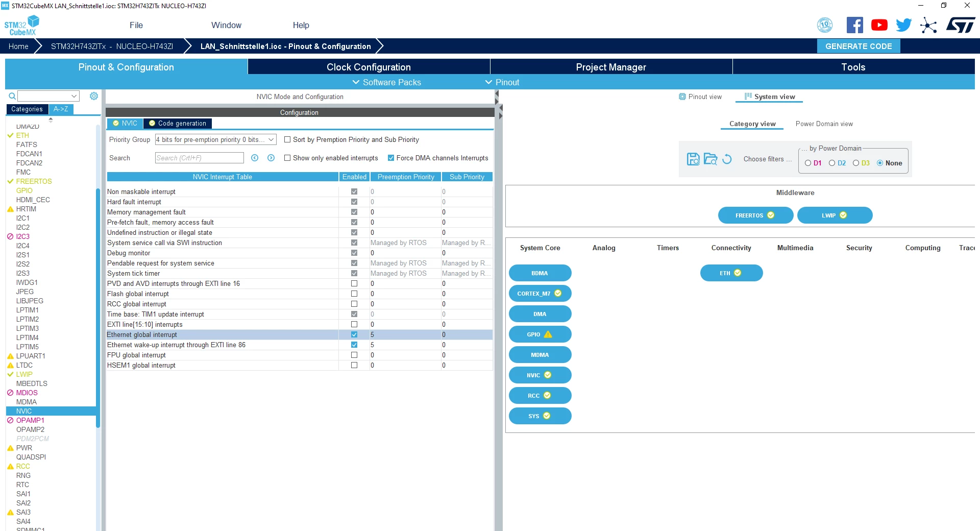Open the ST Facebook page icon
The image size is (980, 531).
855,25
